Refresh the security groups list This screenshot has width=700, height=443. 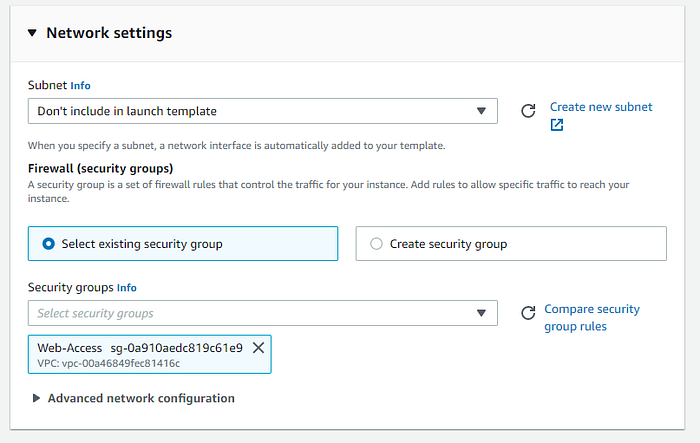(528, 313)
